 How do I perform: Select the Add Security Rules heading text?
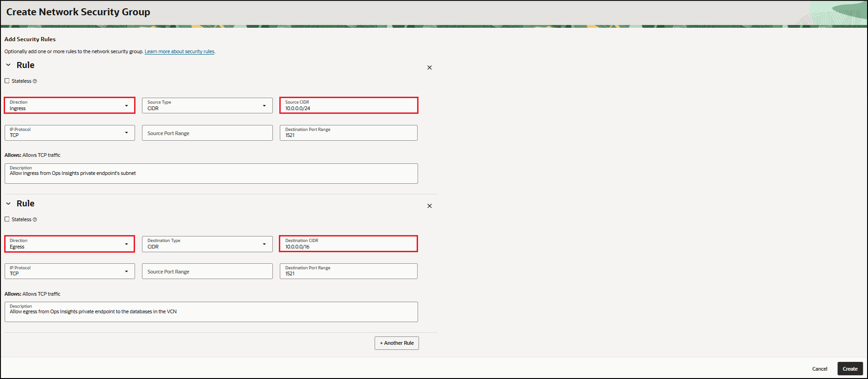click(x=30, y=39)
